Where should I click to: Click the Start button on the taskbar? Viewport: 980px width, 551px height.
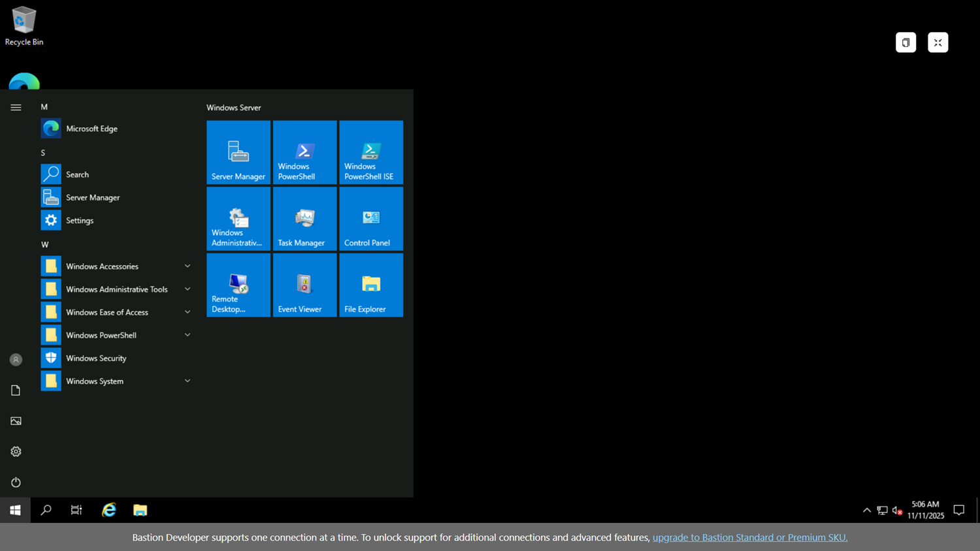point(15,510)
